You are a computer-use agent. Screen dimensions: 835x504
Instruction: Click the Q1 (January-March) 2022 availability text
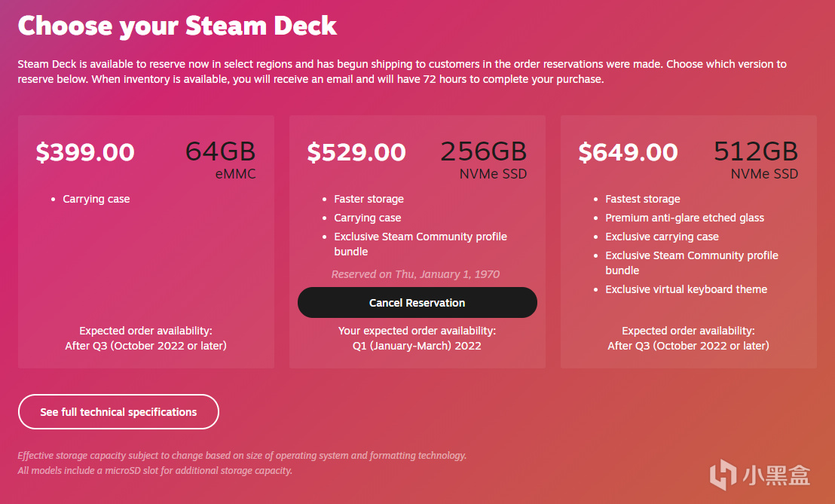click(417, 346)
